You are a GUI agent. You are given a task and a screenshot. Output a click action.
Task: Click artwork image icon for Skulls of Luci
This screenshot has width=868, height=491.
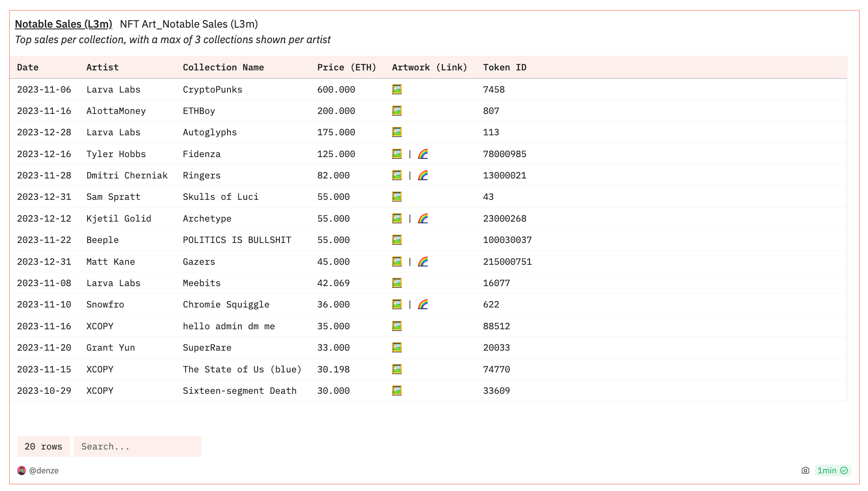(x=397, y=196)
